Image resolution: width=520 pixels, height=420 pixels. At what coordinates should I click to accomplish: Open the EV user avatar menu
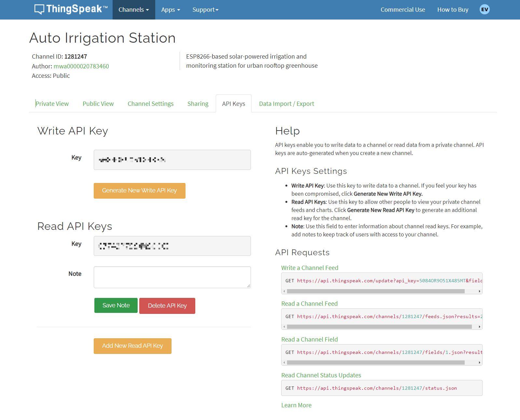point(484,9)
